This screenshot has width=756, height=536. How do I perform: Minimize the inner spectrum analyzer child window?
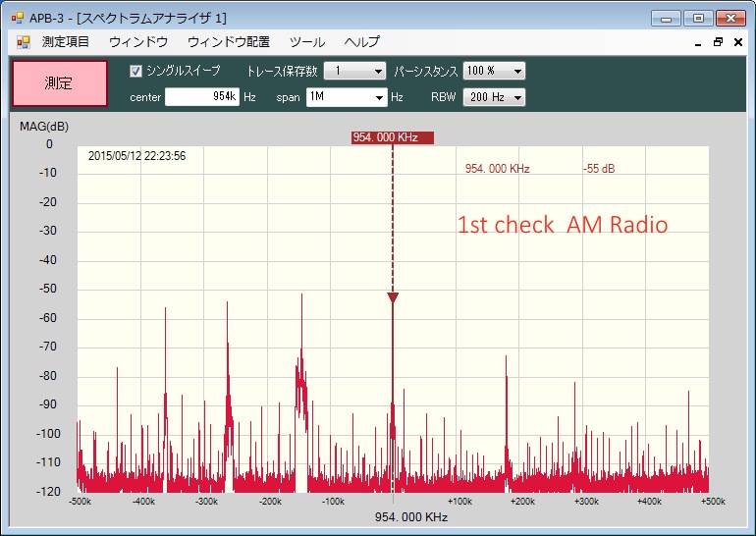coord(698,42)
